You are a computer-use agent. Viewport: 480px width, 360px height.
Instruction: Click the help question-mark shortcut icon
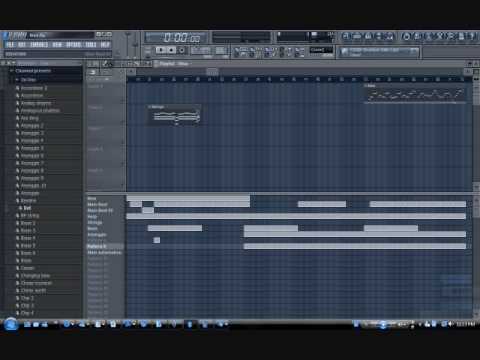point(472,36)
